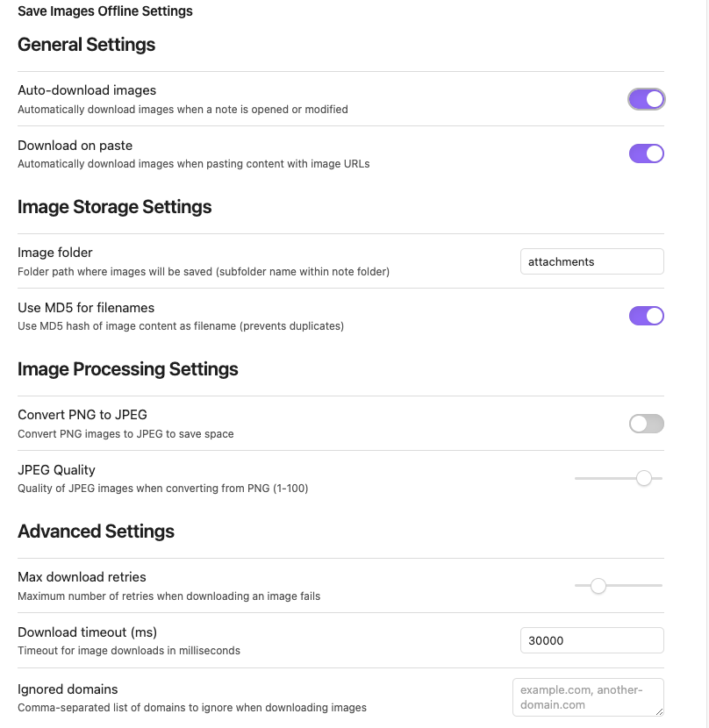Viewport: 709px width, 728px height.
Task: Turn off Download on paste switch
Action: click(x=647, y=153)
